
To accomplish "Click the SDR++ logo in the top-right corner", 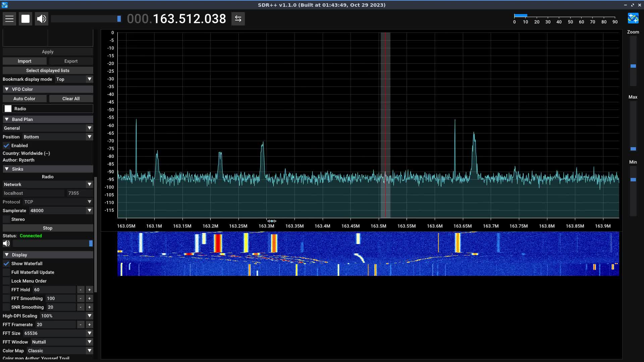I will coord(633,18).
